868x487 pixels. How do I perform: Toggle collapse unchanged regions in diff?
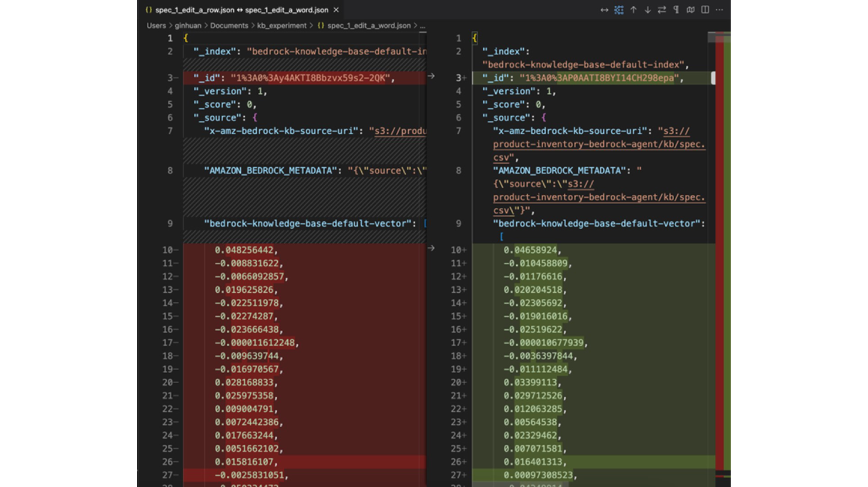coord(618,10)
